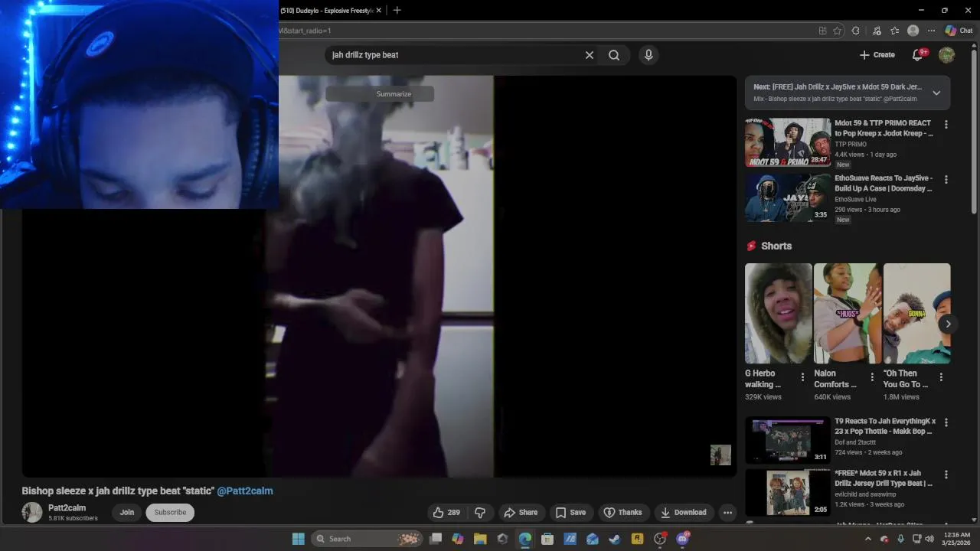Viewport: 980px width, 551px height.
Task: Open the Patt2calm channel name link
Action: (x=67, y=508)
